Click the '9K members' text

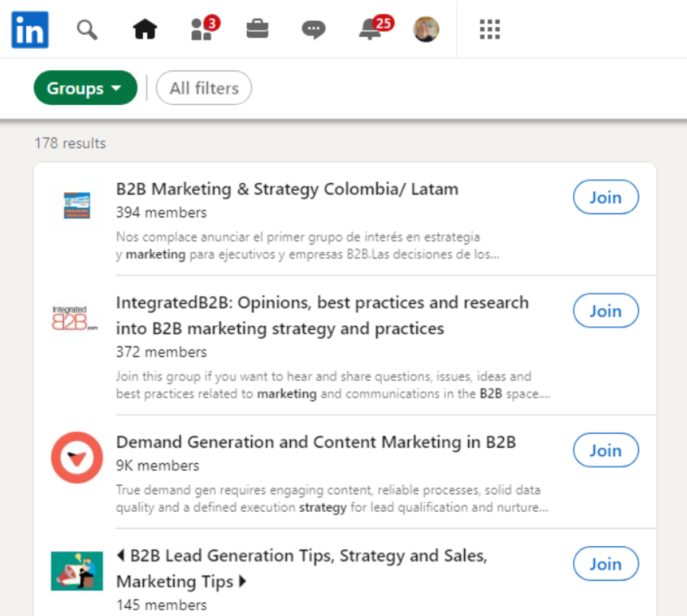pos(157,465)
